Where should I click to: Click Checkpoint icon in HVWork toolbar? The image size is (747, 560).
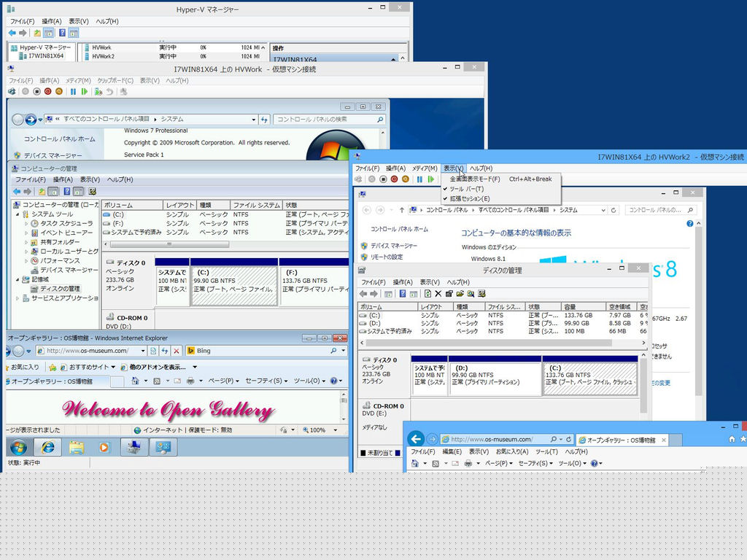click(x=98, y=91)
